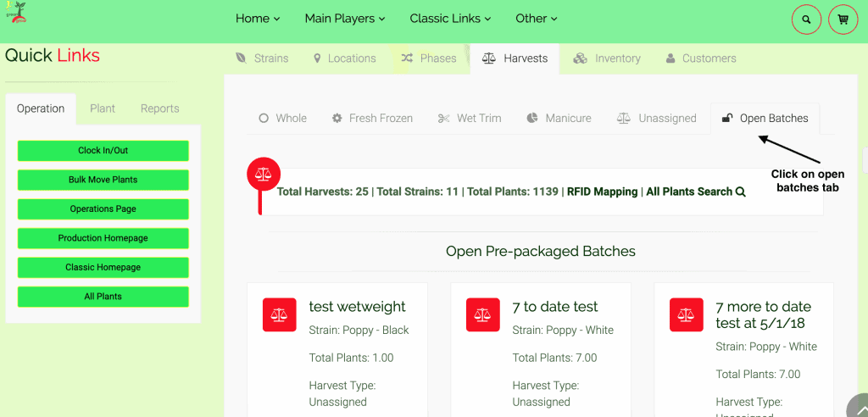Click the scroll-to-top arrow button
Screen dimensions: 868x417
(860, 408)
